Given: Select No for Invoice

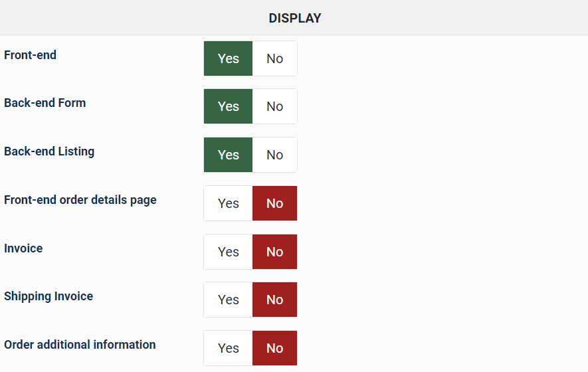Looking at the screenshot, I should pyautogui.click(x=274, y=252).
